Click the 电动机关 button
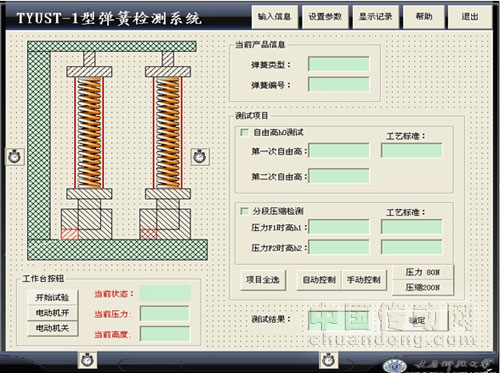 (x=52, y=328)
